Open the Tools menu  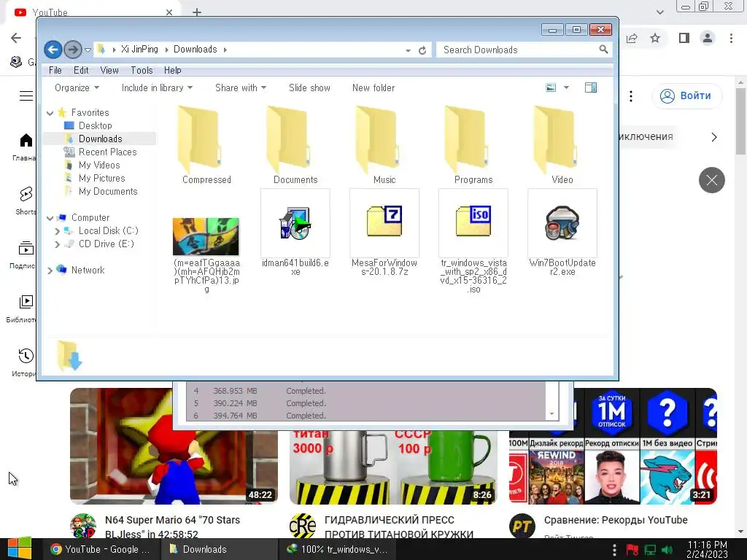(x=142, y=70)
